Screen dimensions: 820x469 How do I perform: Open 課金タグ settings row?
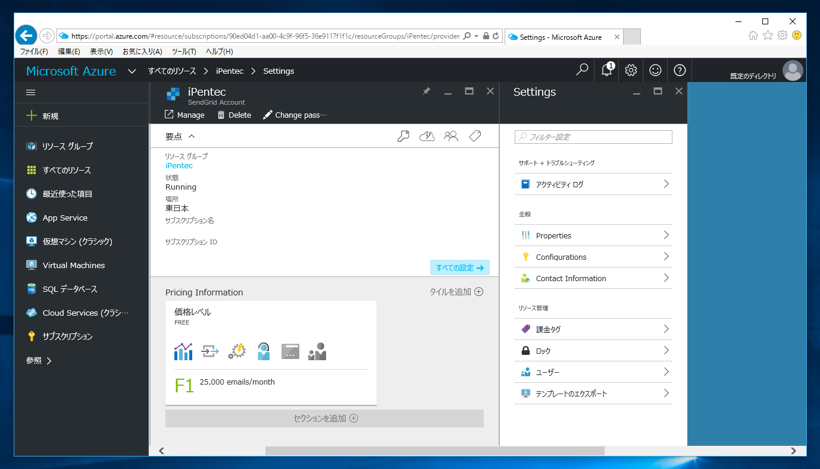click(594, 329)
